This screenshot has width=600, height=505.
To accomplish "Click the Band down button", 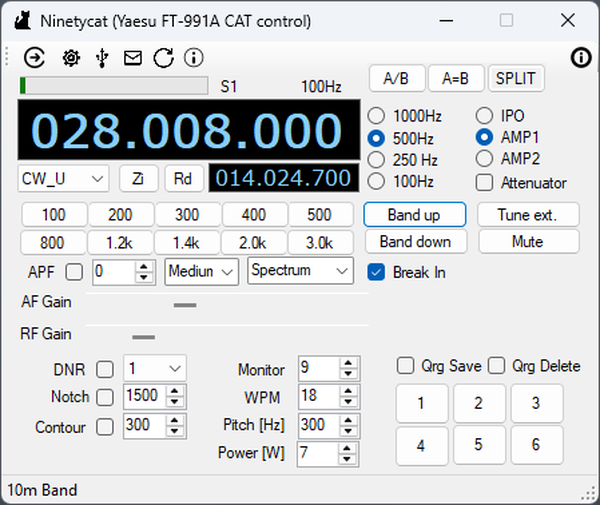I will point(416,241).
